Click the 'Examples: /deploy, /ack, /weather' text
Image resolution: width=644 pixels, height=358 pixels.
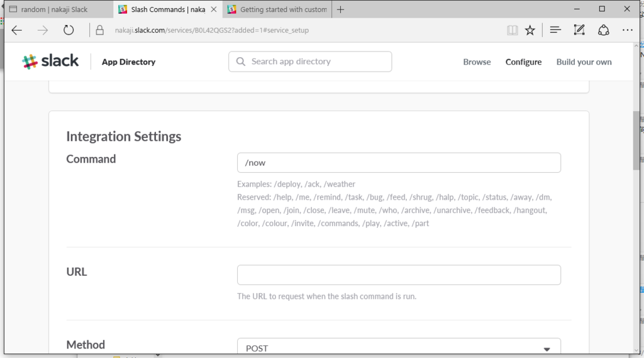(x=296, y=184)
